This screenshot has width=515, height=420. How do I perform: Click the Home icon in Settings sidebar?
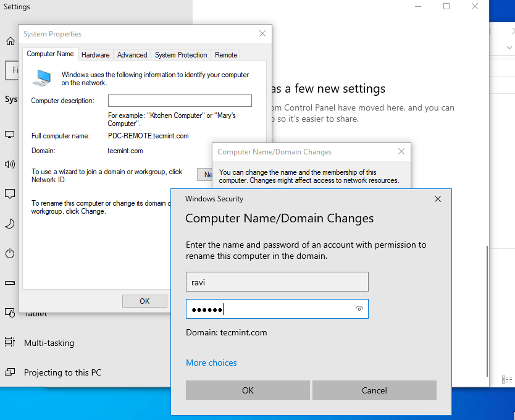[x=10, y=41]
